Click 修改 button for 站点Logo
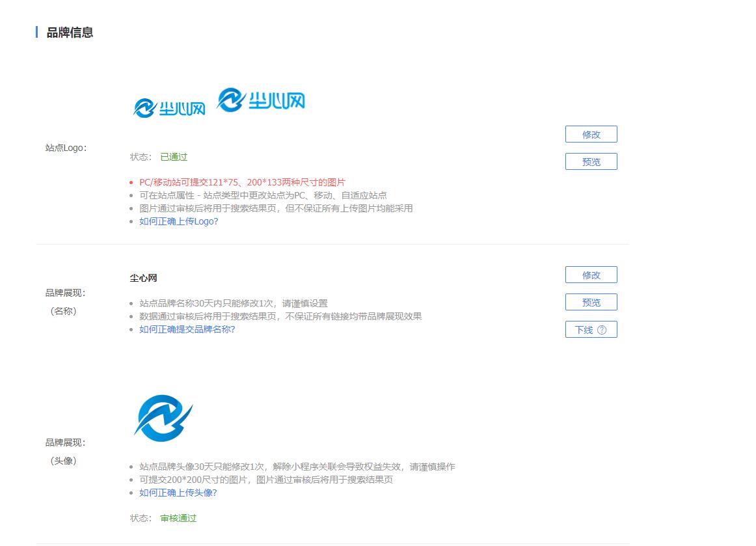The width and height of the screenshot is (756, 546). pos(591,135)
